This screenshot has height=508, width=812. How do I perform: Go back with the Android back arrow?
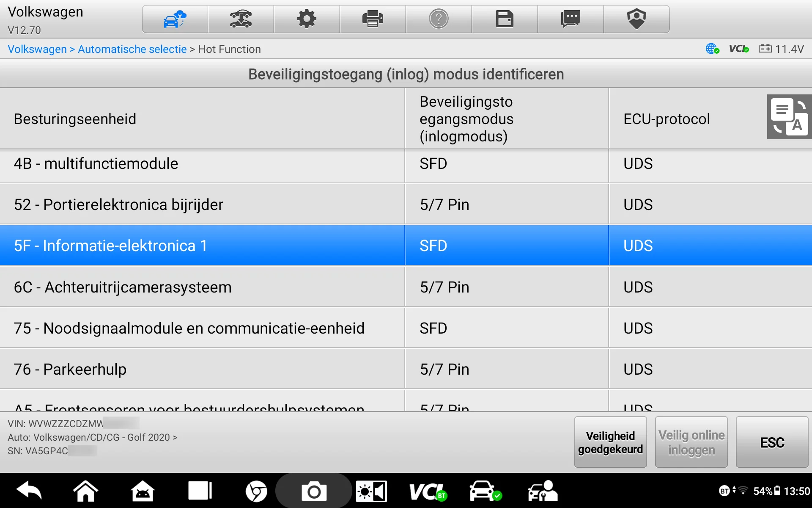pos(29,491)
